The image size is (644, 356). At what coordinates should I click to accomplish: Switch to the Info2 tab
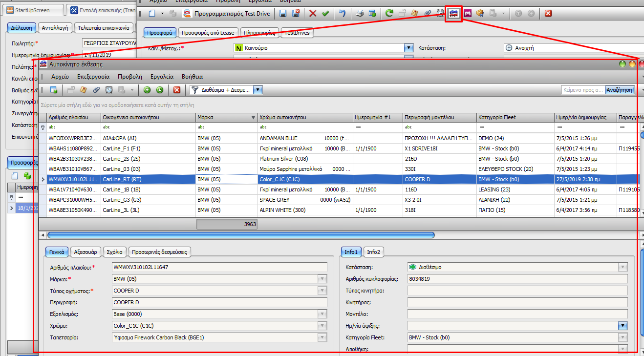click(x=373, y=252)
